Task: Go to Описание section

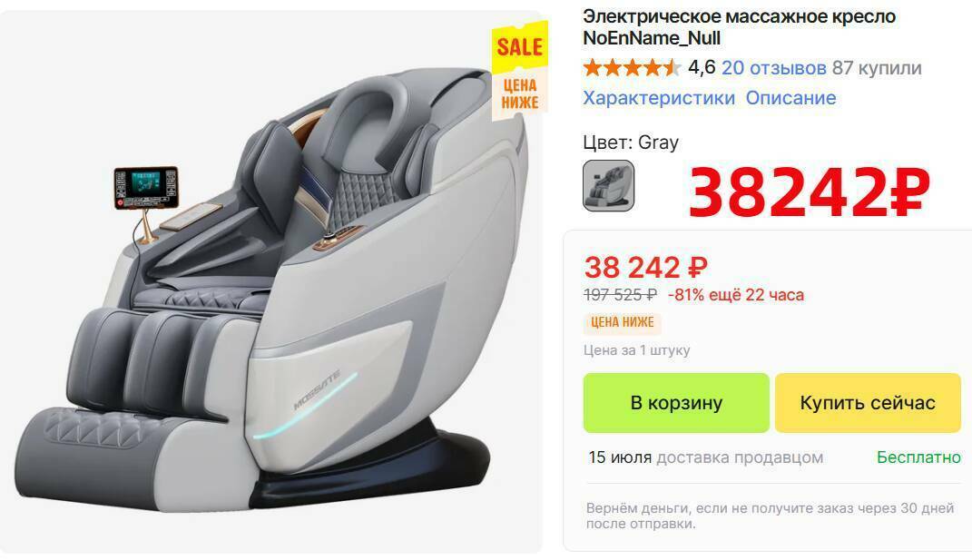Action: (790, 98)
